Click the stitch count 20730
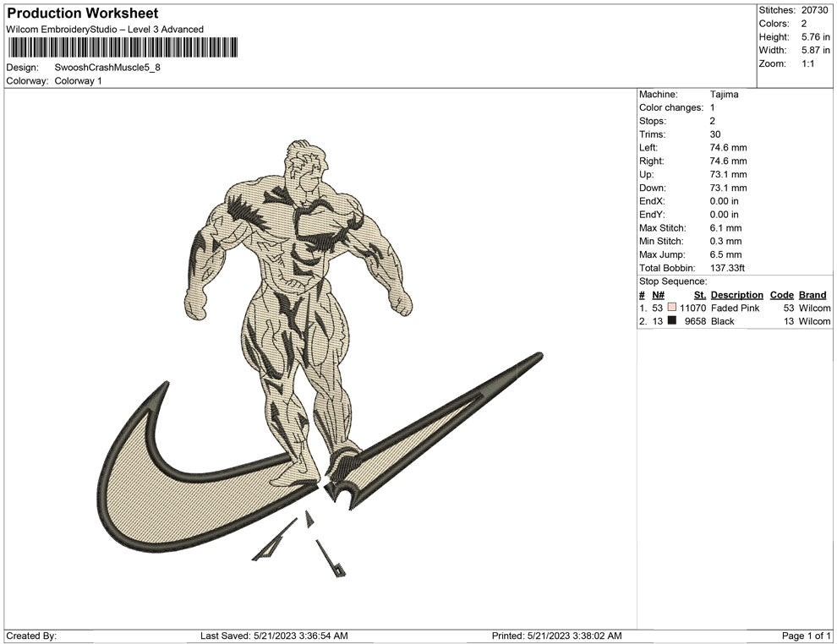The width and height of the screenshot is (837, 644). [x=814, y=10]
